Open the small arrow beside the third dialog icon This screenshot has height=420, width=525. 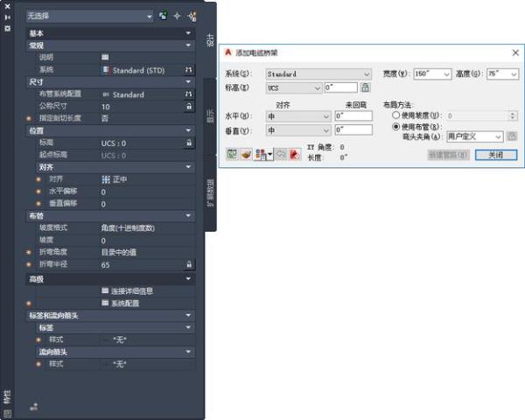point(270,154)
